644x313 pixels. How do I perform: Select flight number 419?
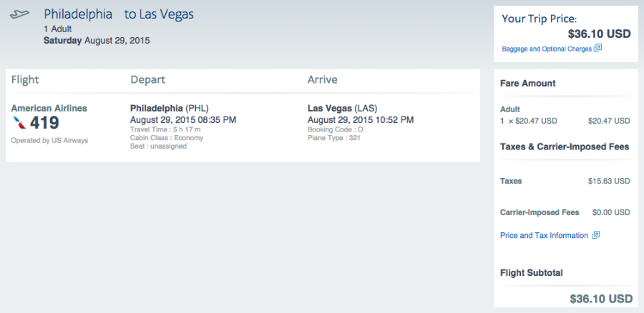pos(45,123)
